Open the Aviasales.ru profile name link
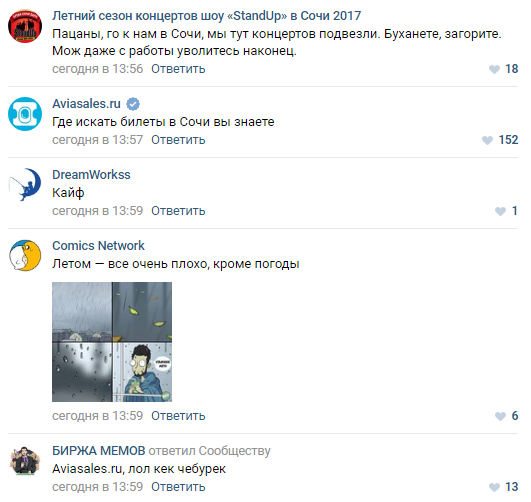The width and height of the screenshot is (531, 502). (86, 104)
